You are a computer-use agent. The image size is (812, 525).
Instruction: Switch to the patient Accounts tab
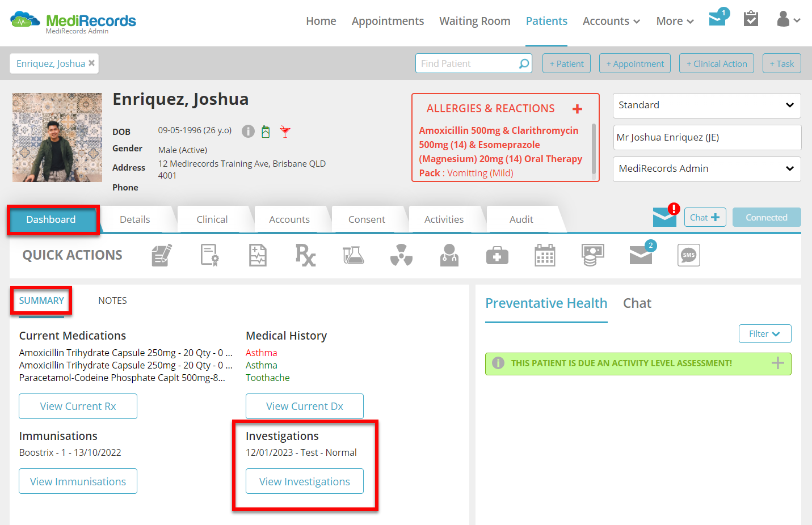[x=289, y=219]
